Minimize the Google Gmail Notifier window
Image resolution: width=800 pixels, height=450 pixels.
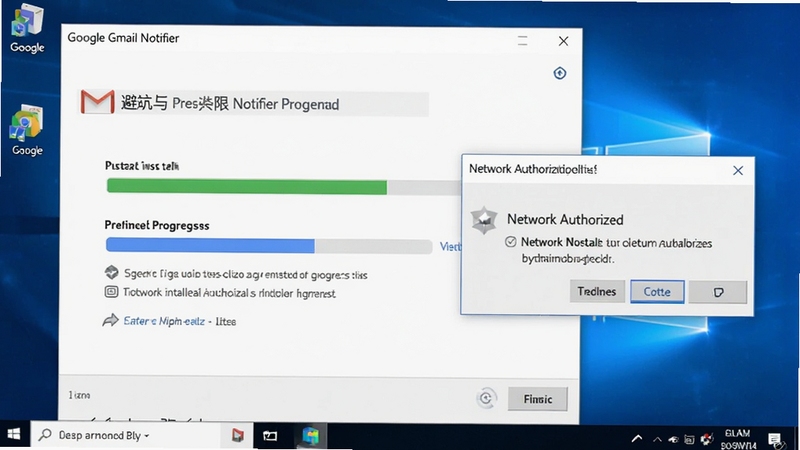click(x=522, y=41)
